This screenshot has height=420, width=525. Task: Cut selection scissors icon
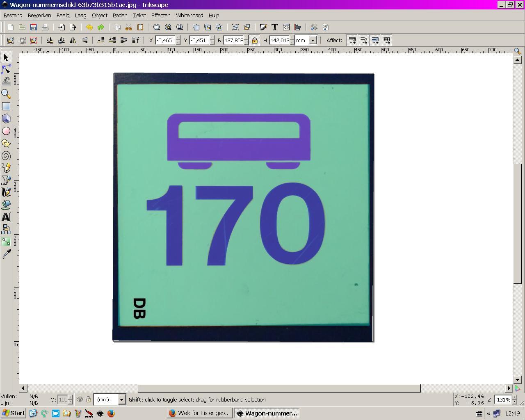[x=129, y=27]
